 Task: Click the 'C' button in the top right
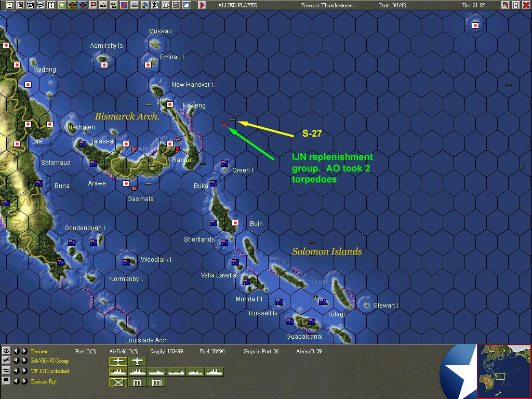(515, 5)
